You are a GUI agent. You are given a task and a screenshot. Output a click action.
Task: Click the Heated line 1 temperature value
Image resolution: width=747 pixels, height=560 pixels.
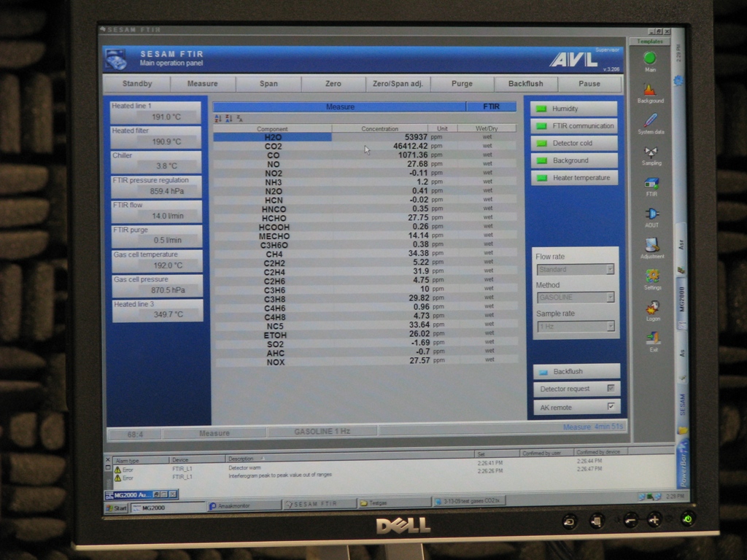166,117
